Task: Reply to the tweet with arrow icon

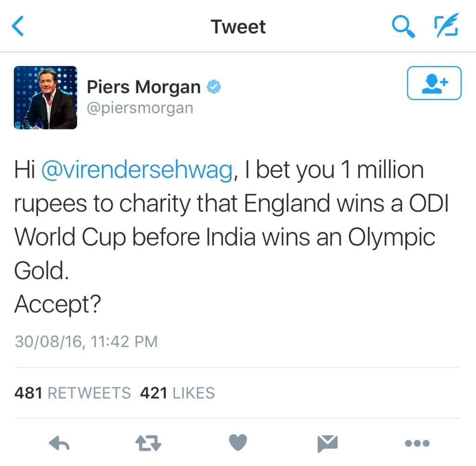Action: pos(59,443)
